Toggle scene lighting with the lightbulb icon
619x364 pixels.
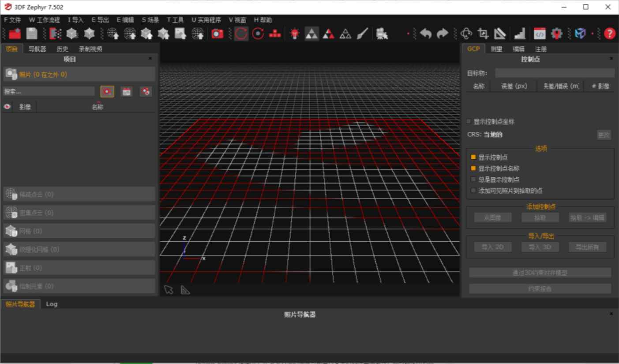pos(294,33)
